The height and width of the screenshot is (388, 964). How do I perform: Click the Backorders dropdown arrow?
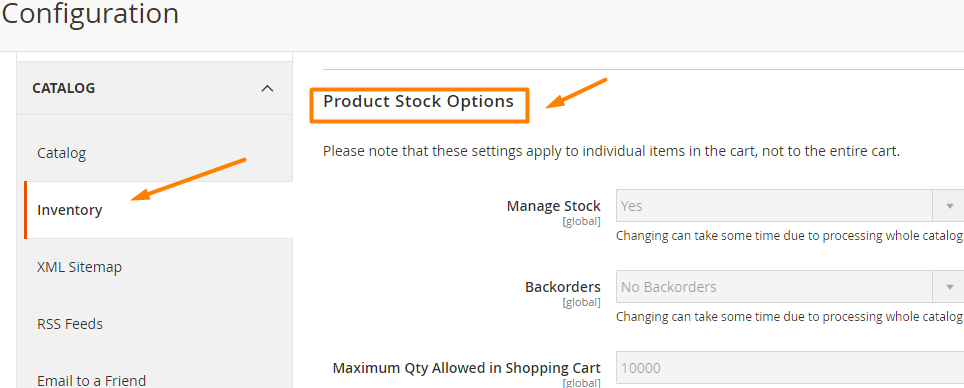949,287
